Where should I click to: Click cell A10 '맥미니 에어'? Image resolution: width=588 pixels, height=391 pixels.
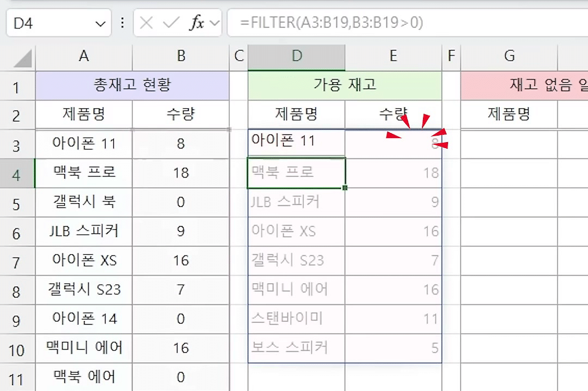click(x=84, y=349)
